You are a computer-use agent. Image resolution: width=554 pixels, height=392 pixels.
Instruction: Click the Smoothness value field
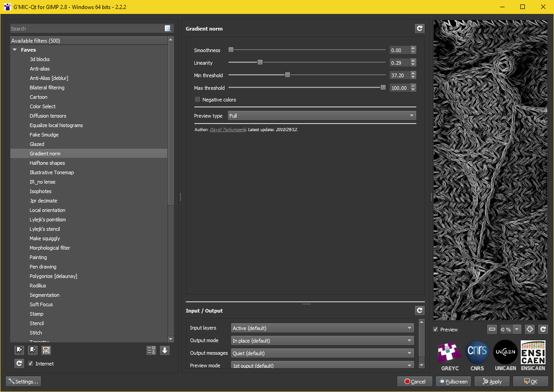coord(400,50)
